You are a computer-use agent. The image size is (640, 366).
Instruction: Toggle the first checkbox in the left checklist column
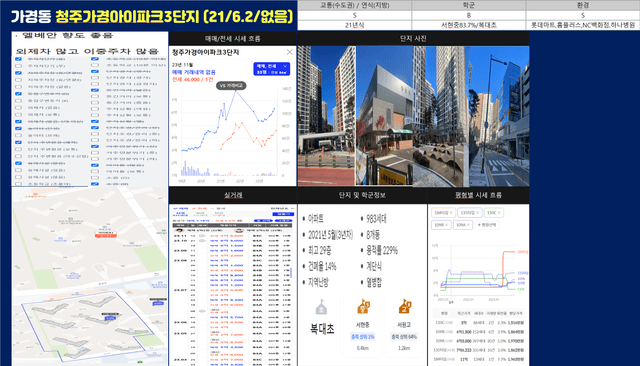18,59
